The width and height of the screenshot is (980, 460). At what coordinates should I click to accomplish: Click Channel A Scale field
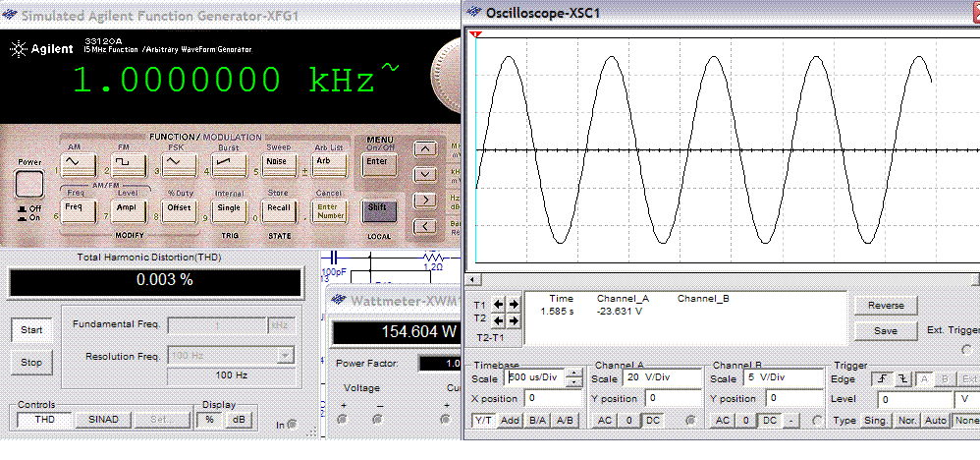coord(661,378)
